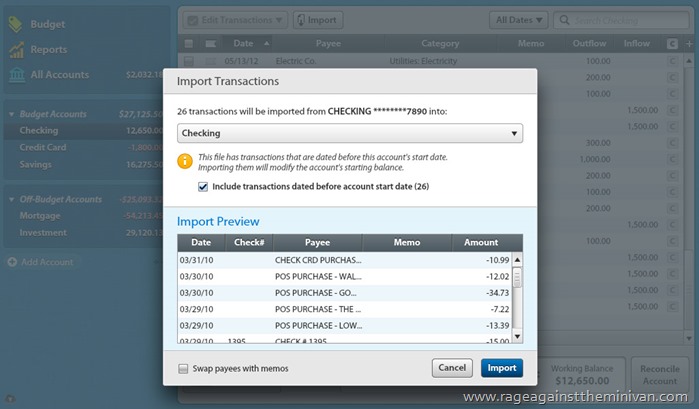Screen dimensions: 699x409
Task: Click the yellow info warning icon
Action: (185, 161)
